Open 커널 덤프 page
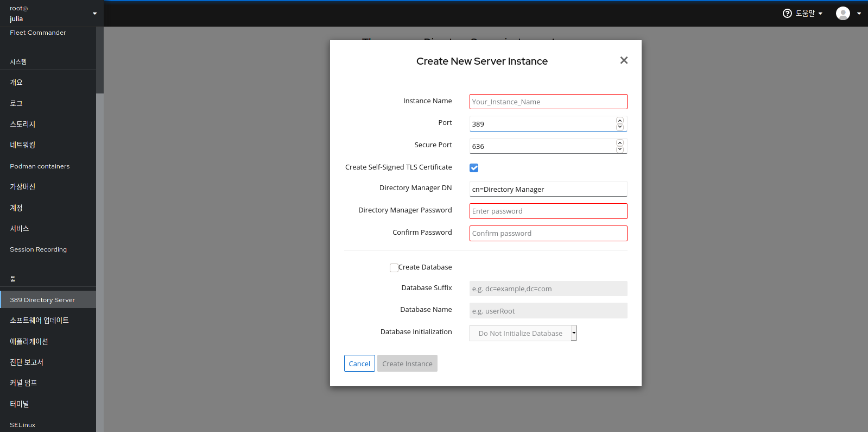Image resolution: width=868 pixels, height=432 pixels. pyautogui.click(x=48, y=383)
